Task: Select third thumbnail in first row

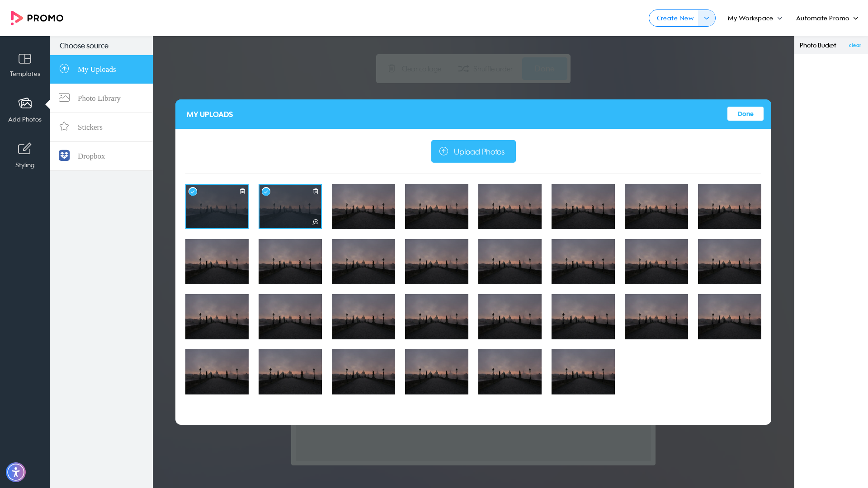Action: click(363, 206)
